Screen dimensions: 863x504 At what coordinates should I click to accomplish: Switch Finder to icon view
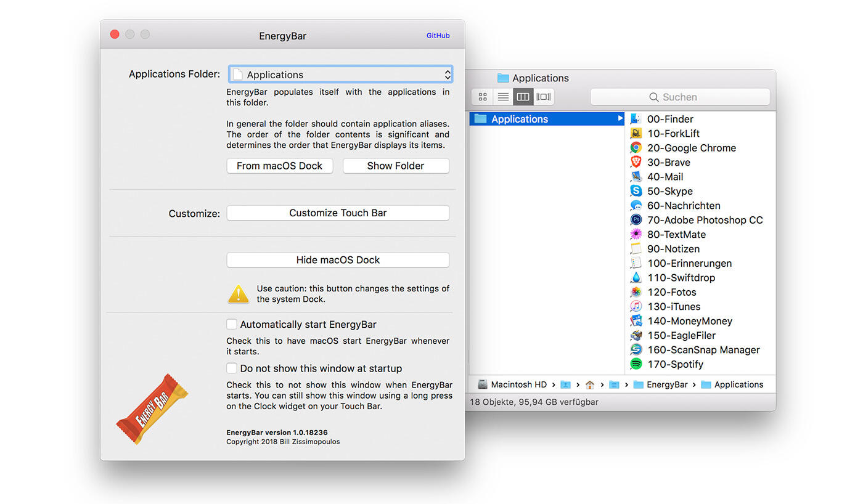[x=483, y=97]
